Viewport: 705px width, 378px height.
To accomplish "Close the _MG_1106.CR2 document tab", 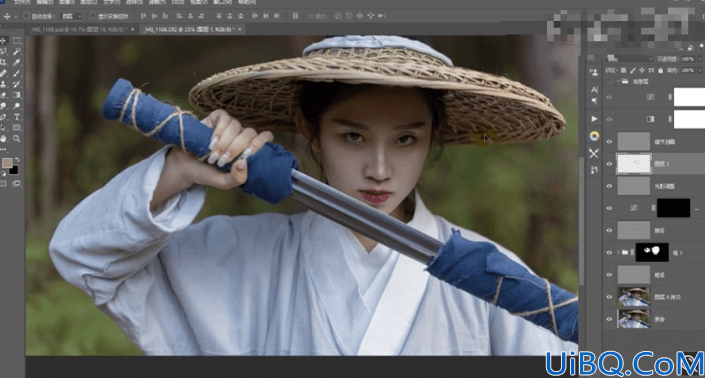I will coord(240,29).
